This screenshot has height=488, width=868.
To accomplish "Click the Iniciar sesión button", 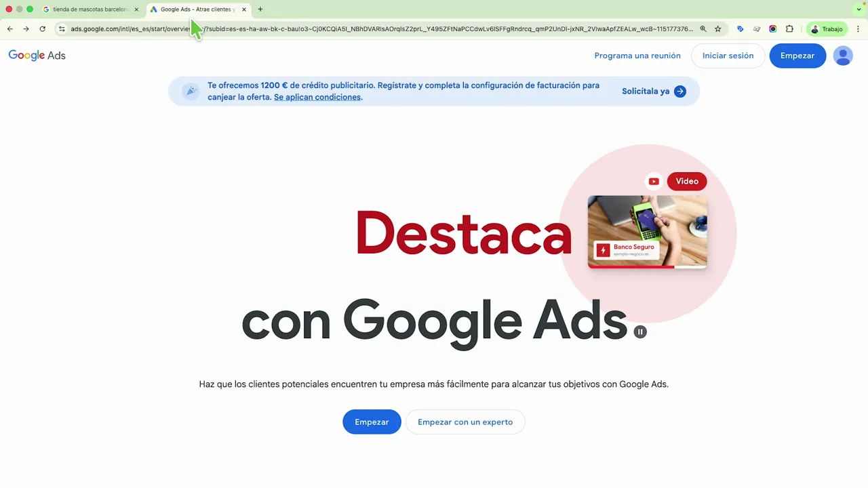I will pyautogui.click(x=728, y=56).
